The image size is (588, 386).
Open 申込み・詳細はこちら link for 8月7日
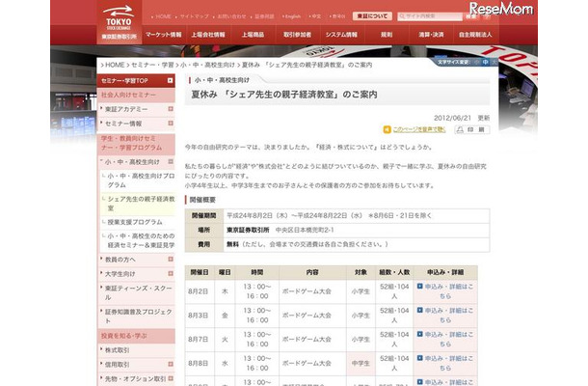click(448, 339)
